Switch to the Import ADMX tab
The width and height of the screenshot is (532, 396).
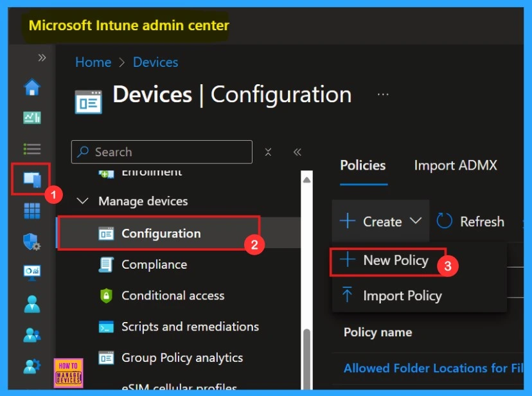click(456, 165)
